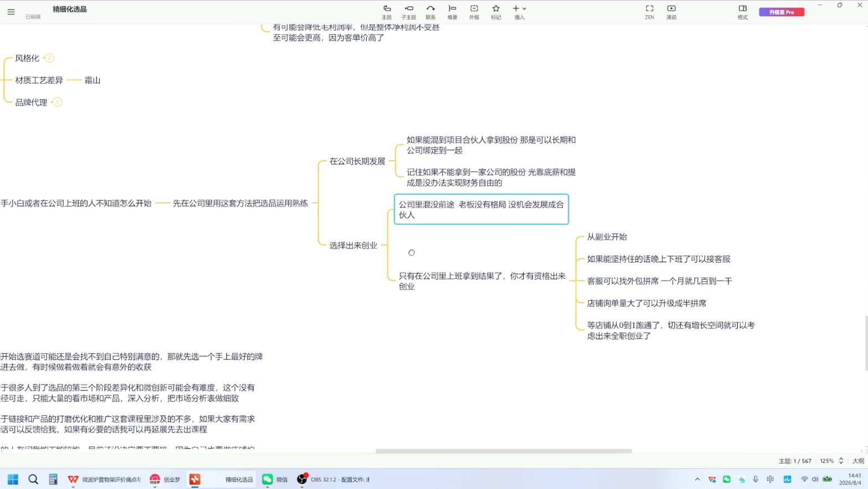Screen dimensions: 868x489
Task: Expand collapsed children of 风格化
Action: pos(49,58)
